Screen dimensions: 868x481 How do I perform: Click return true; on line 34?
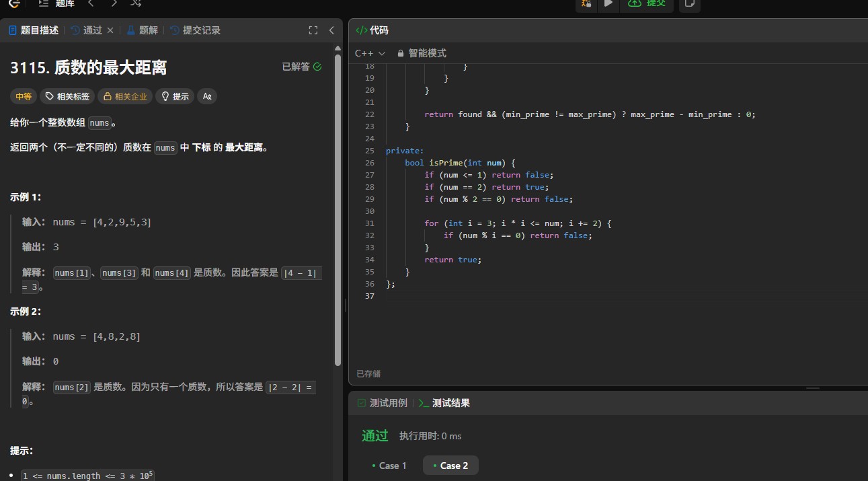[453, 260]
